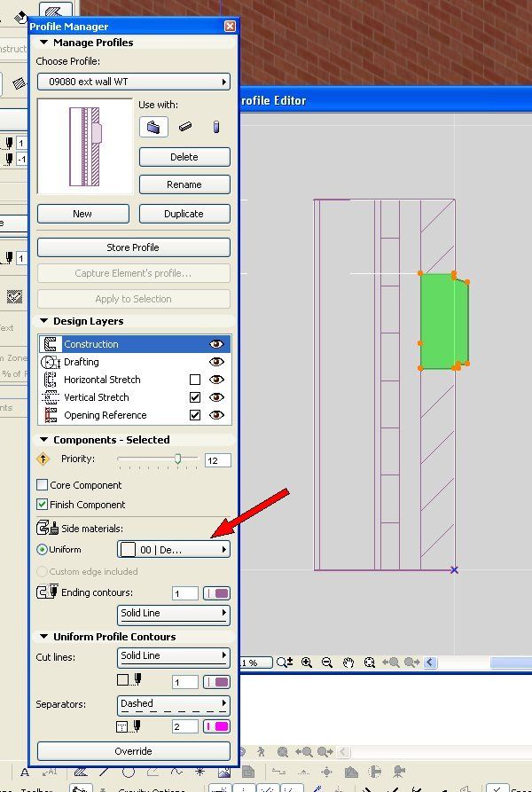The width and height of the screenshot is (532, 792).
Task: Click the Side materials paint icon
Action: click(48, 529)
